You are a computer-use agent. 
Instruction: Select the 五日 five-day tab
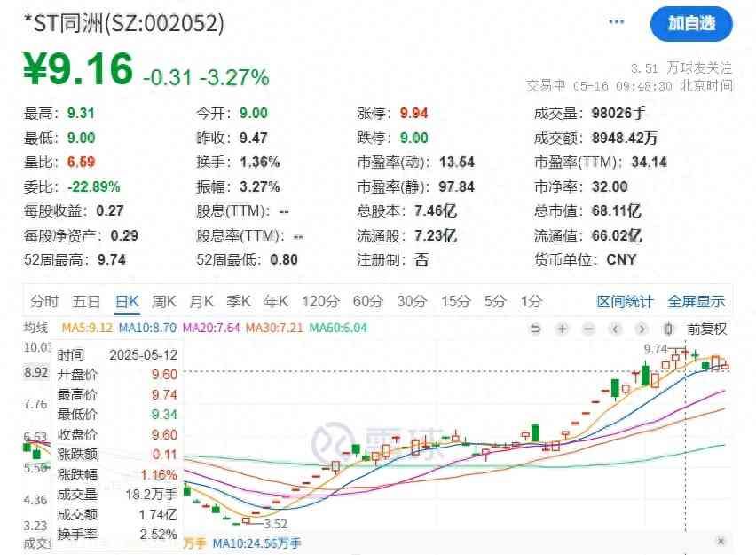click(86, 301)
